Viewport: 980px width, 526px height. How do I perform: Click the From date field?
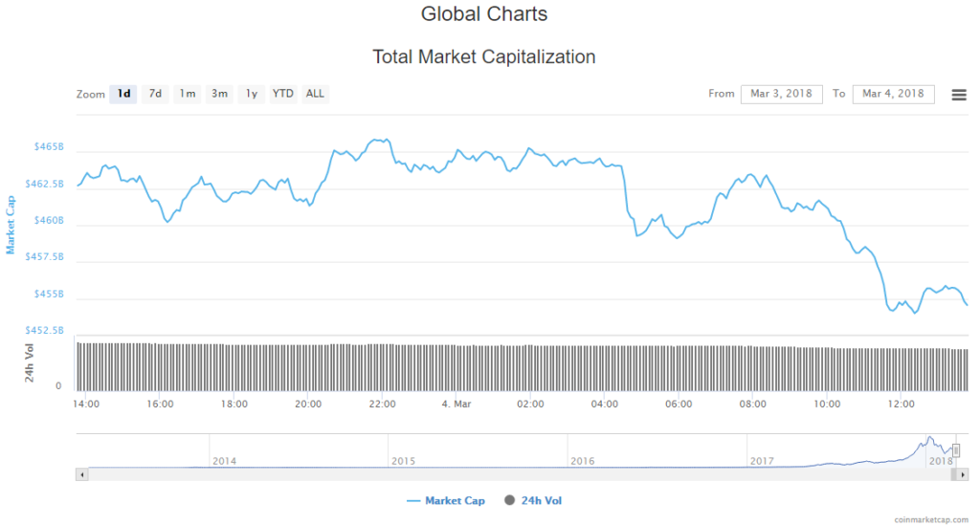[x=782, y=94]
